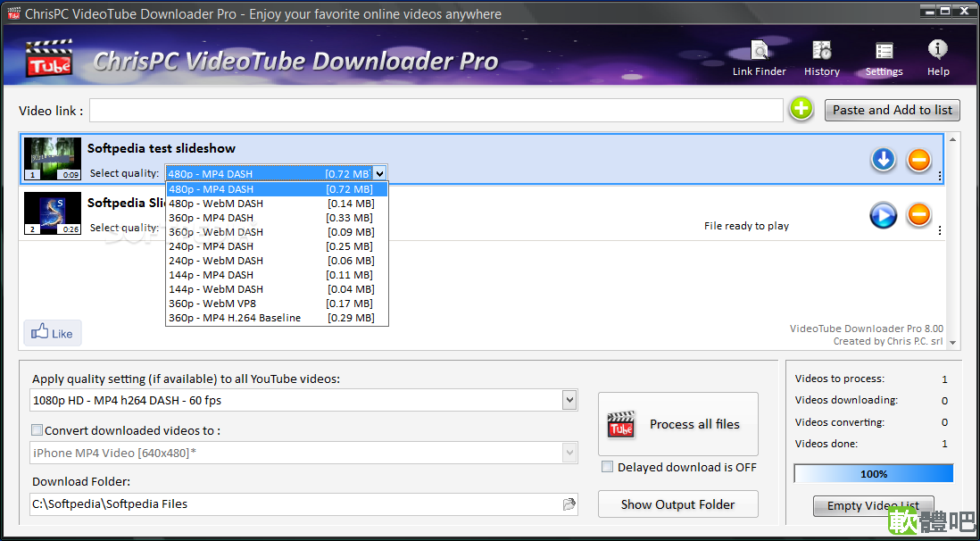Screen dimensions: 980x541
Task: Click VideoTube Downloader Pro 8.00 version text
Action: (867, 329)
